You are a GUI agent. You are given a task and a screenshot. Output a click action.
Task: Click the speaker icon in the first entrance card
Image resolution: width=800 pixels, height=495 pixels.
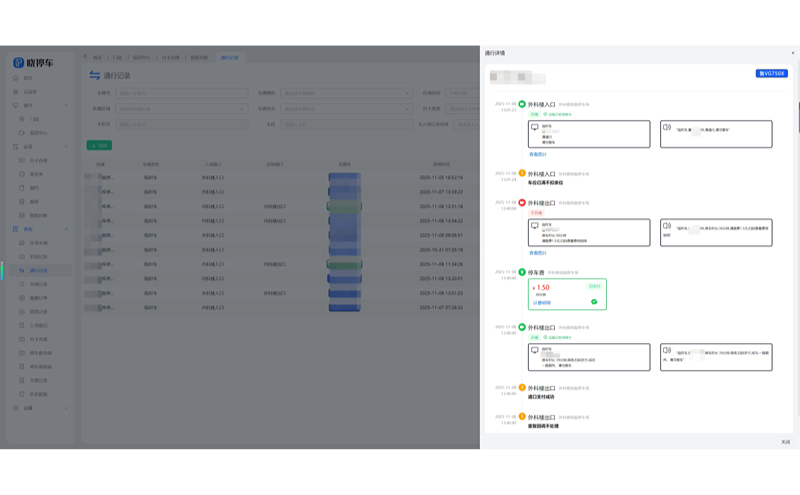coord(667,127)
